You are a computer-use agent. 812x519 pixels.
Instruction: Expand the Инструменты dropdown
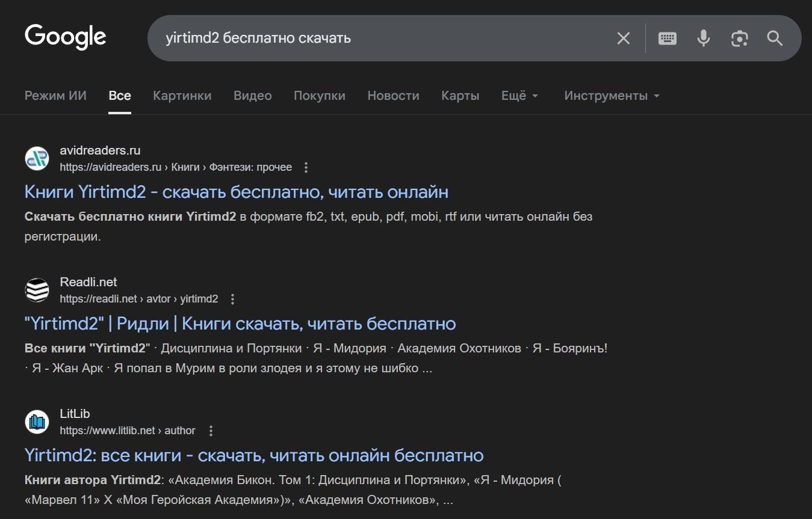pyautogui.click(x=612, y=96)
